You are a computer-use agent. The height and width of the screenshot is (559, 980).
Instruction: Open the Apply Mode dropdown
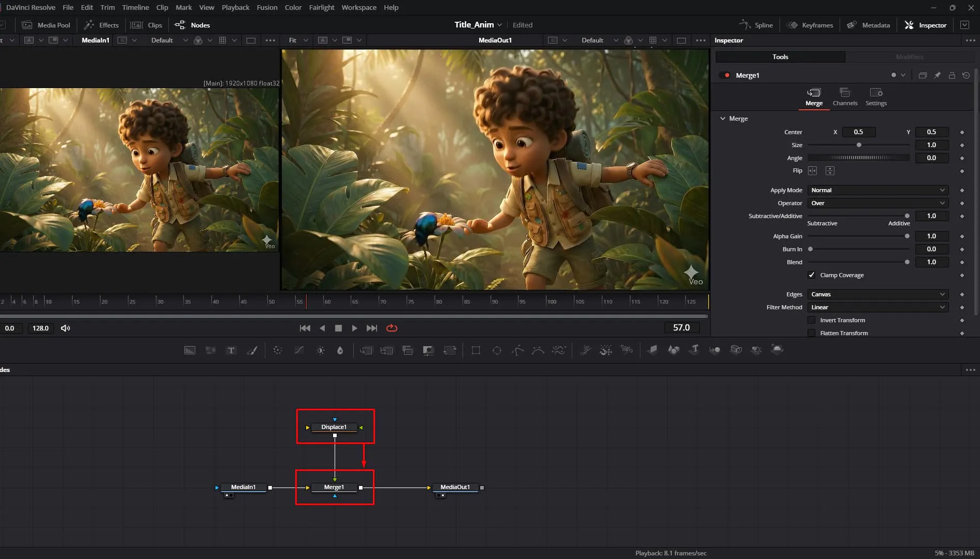[x=877, y=190]
